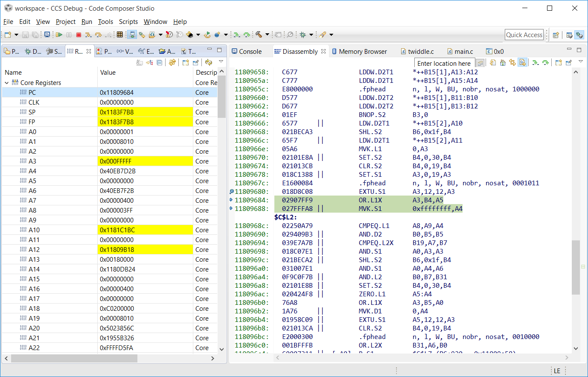The height and width of the screenshot is (377, 588).
Task: Click the Home icon in Disassembly toolbar
Action: click(x=503, y=63)
